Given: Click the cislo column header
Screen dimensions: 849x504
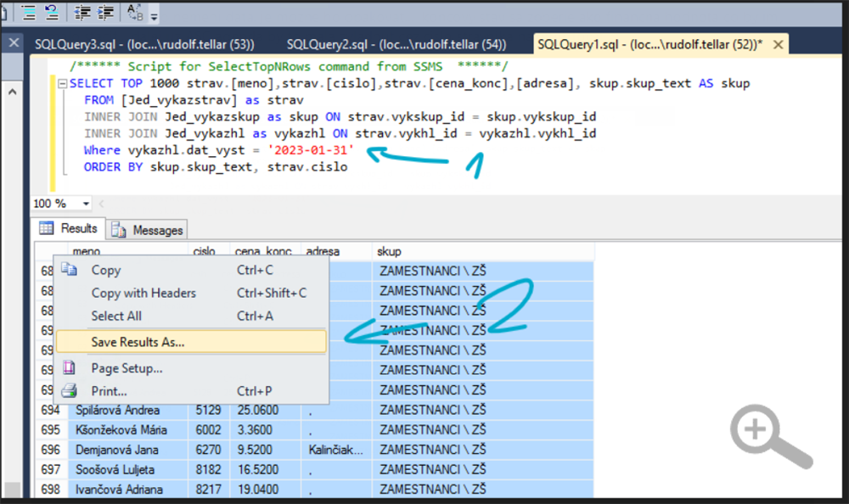Looking at the screenshot, I should point(209,252).
